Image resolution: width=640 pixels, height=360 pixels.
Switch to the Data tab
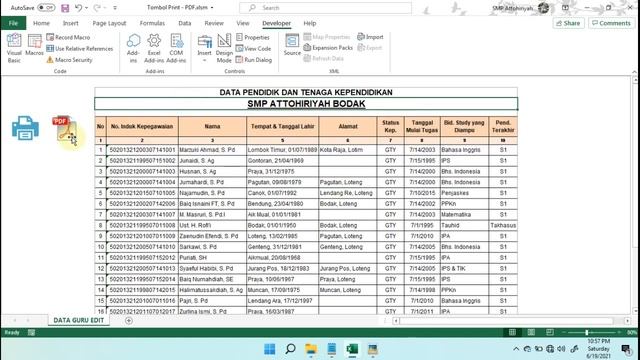point(184,23)
